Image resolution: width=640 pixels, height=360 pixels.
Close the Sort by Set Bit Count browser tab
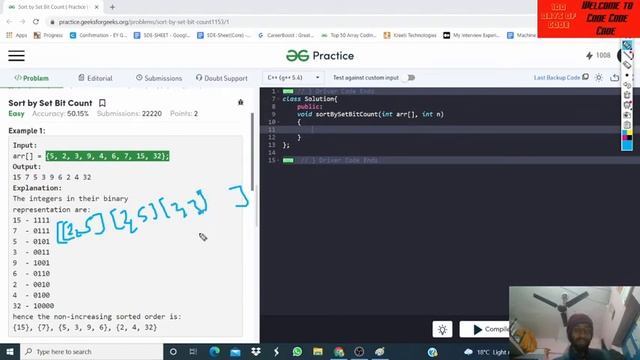[x=96, y=7]
